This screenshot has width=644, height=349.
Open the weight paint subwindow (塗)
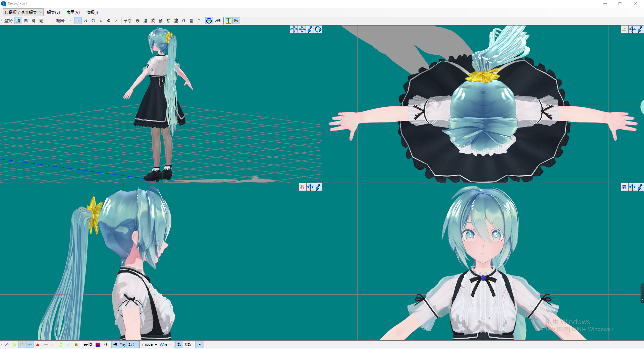tap(176, 20)
